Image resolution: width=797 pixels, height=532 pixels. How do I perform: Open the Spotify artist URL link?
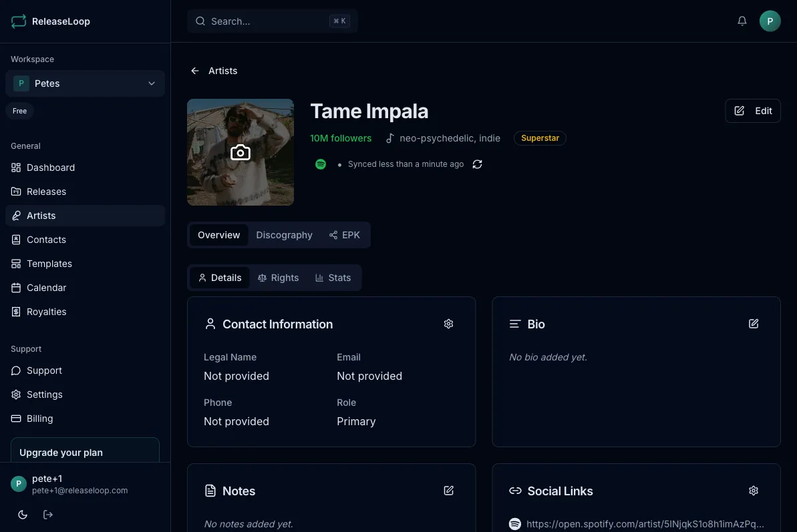pyautogui.click(x=645, y=524)
